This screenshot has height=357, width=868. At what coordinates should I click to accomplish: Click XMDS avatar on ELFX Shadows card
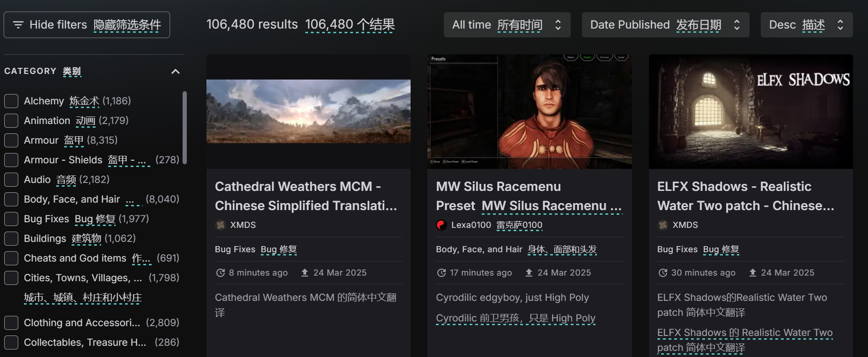coord(663,225)
